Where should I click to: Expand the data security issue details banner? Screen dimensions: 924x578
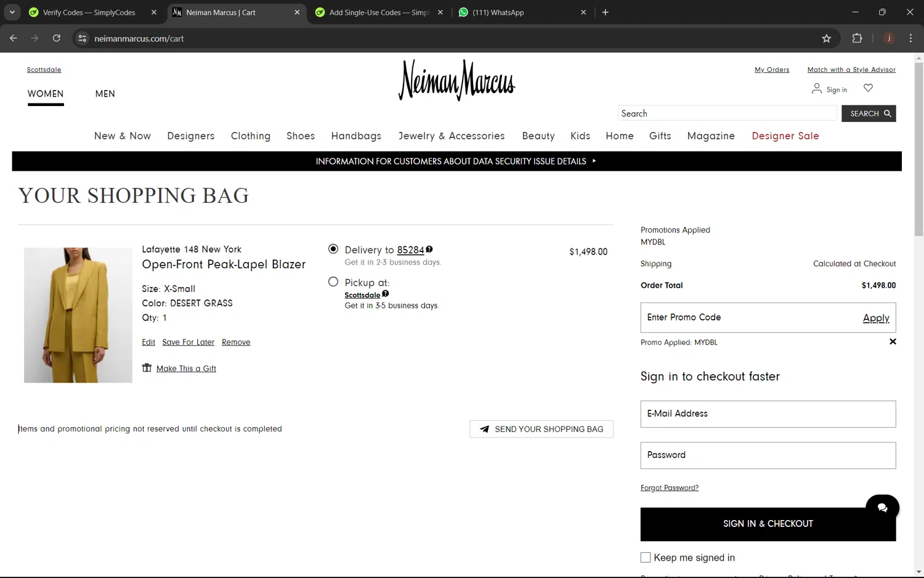[x=456, y=161]
